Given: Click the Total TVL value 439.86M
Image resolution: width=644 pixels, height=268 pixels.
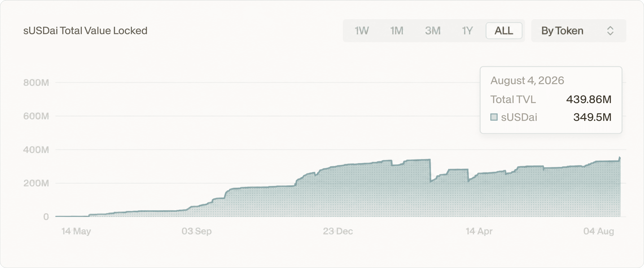Looking at the screenshot, I should (589, 100).
